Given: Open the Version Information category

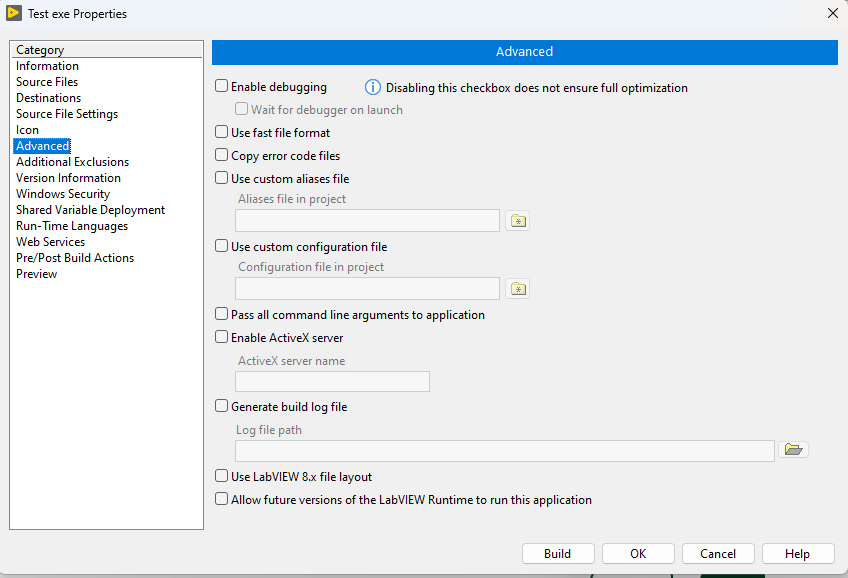Looking at the screenshot, I should click(68, 177).
